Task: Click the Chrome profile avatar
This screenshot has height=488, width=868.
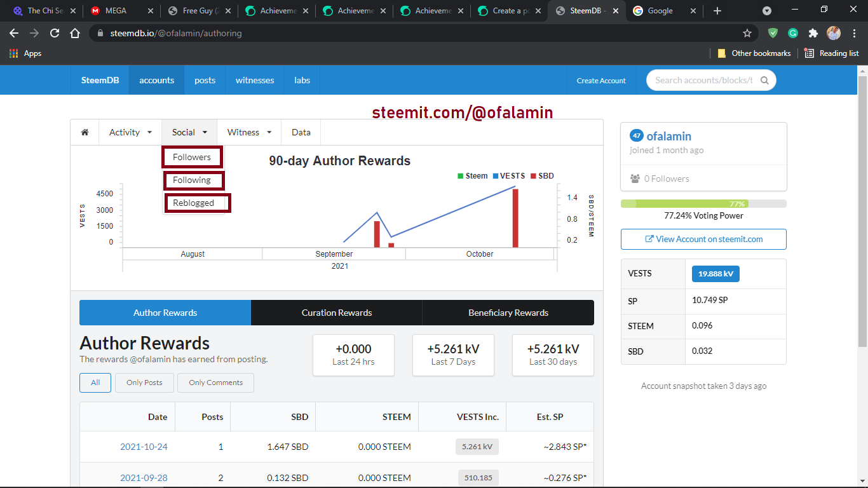Action: [x=834, y=33]
